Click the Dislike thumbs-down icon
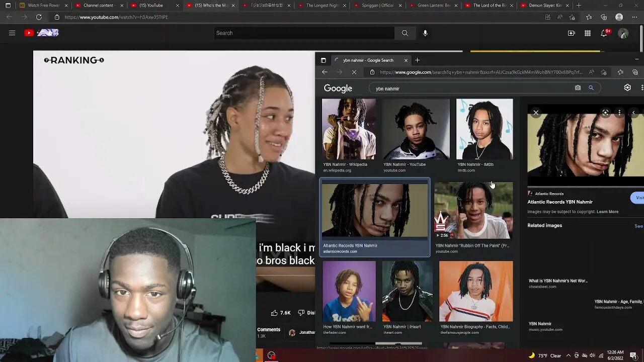The width and height of the screenshot is (644, 362). (301, 313)
